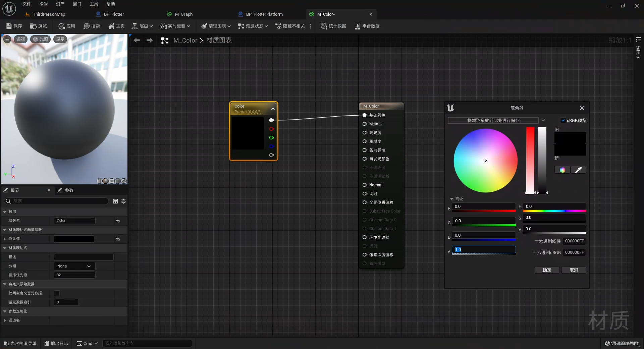644x349 pixels.
Task: Open the 输出日志 output log button
Action: [x=56, y=343]
